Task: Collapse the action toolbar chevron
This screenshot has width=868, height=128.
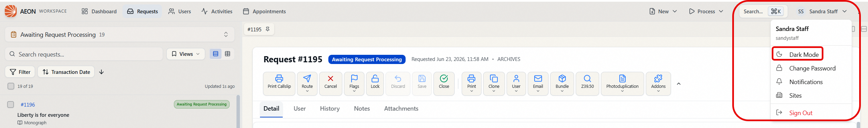Action: click(678, 84)
